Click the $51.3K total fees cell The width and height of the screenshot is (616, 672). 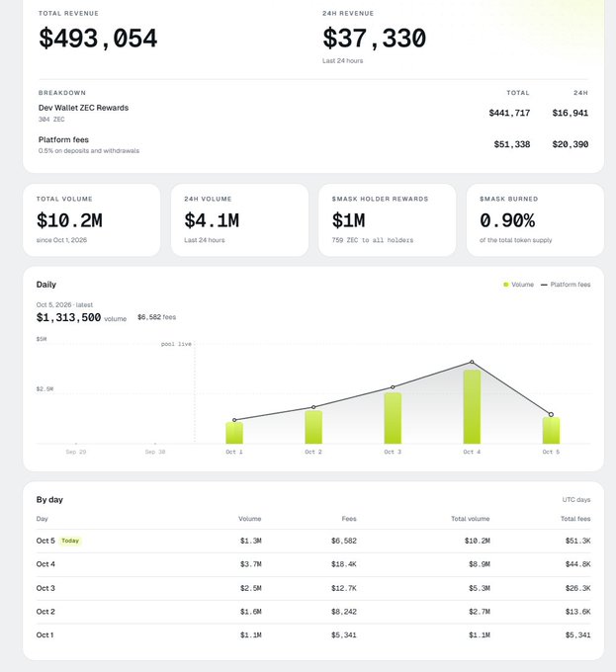577,541
